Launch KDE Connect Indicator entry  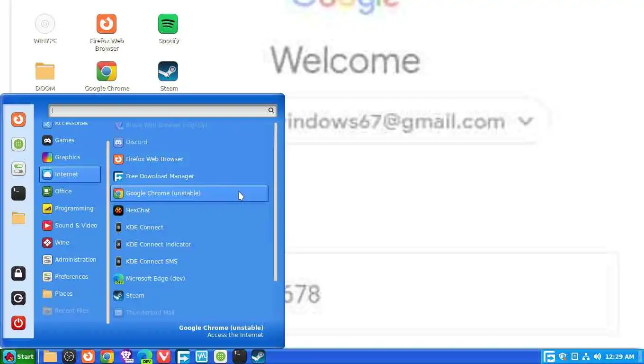click(189, 245)
